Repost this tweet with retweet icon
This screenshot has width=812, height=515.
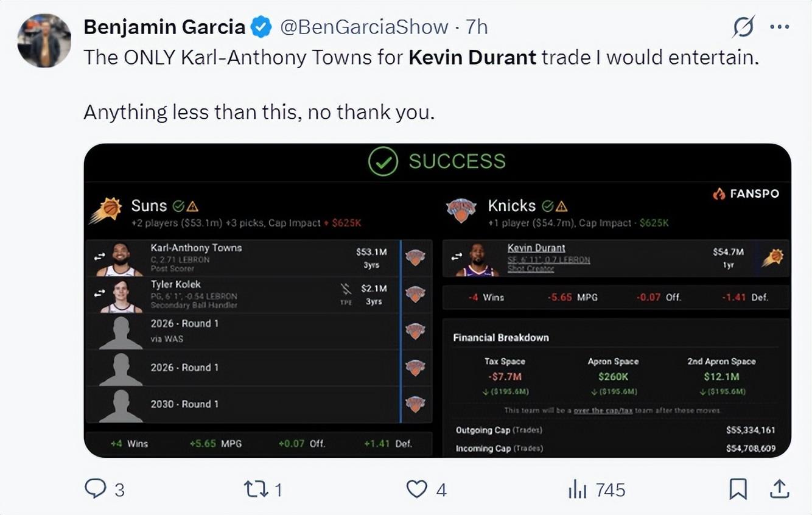(253, 489)
